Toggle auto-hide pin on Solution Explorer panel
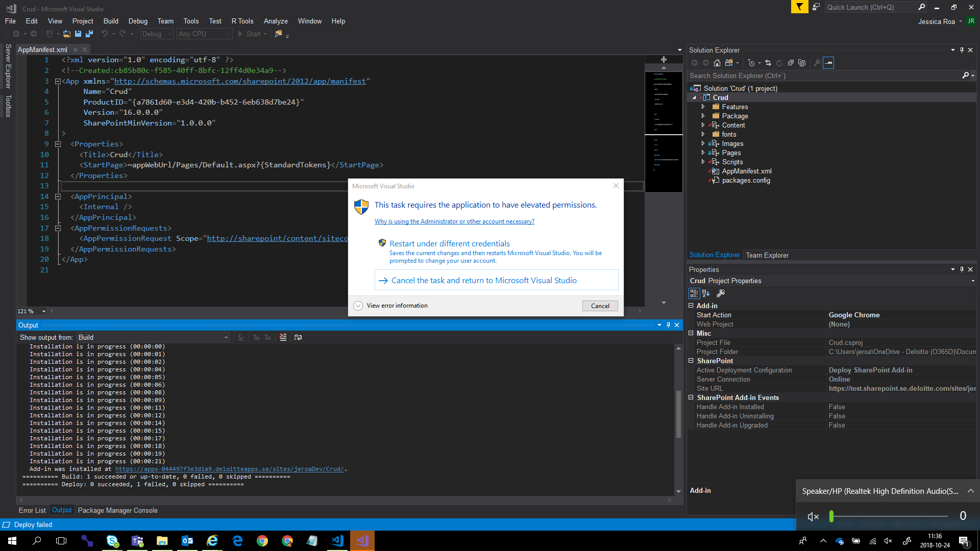The width and height of the screenshot is (980, 551). click(x=962, y=50)
